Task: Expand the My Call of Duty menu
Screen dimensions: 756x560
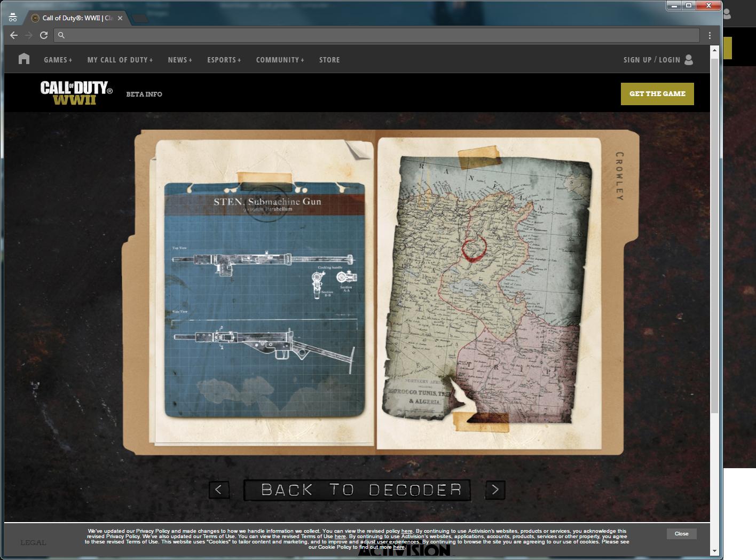Action: (120, 60)
